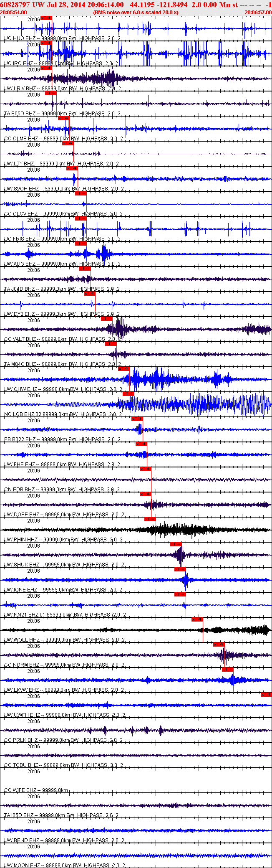Select the CC.PRLK BHZ station label
The image size is (272, 868).
(x=21, y=740)
